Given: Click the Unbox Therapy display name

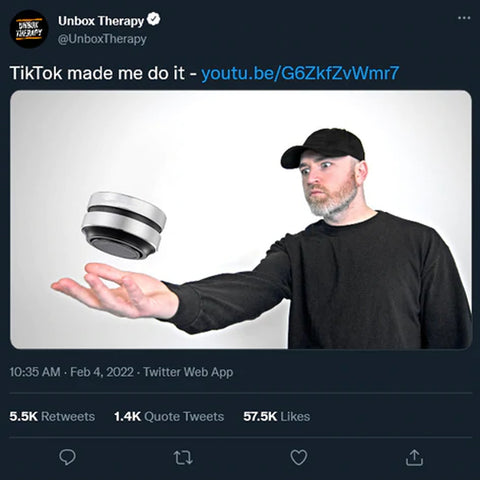Looking at the screenshot, I should point(101,21).
